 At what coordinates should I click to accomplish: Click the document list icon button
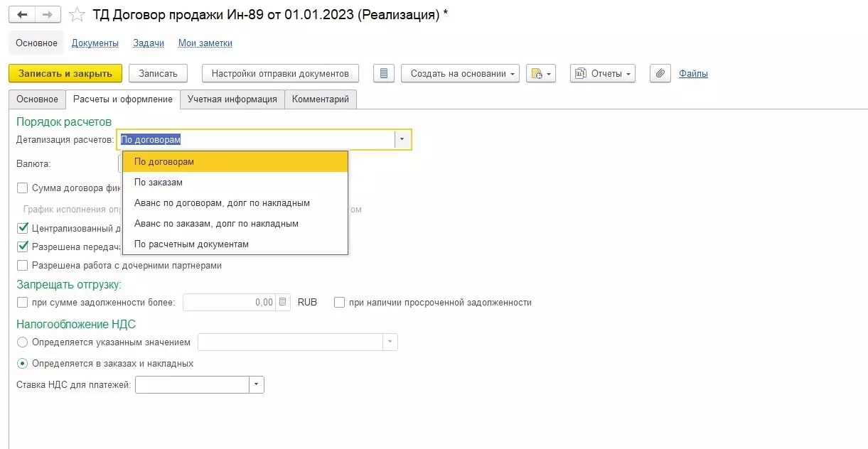point(384,73)
